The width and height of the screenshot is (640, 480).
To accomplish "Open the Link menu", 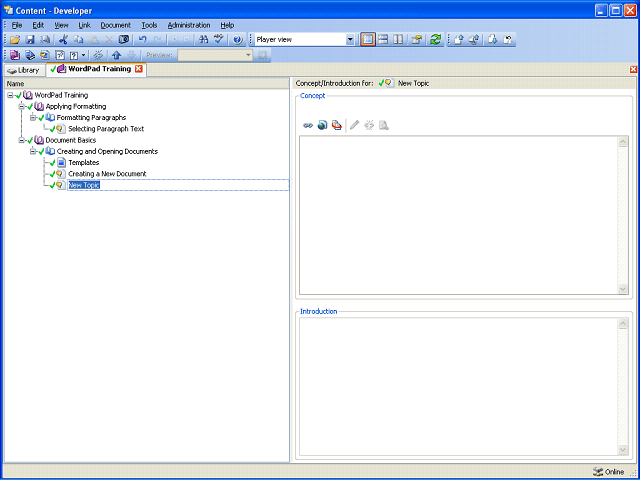I will pyautogui.click(x=84, y=25).
